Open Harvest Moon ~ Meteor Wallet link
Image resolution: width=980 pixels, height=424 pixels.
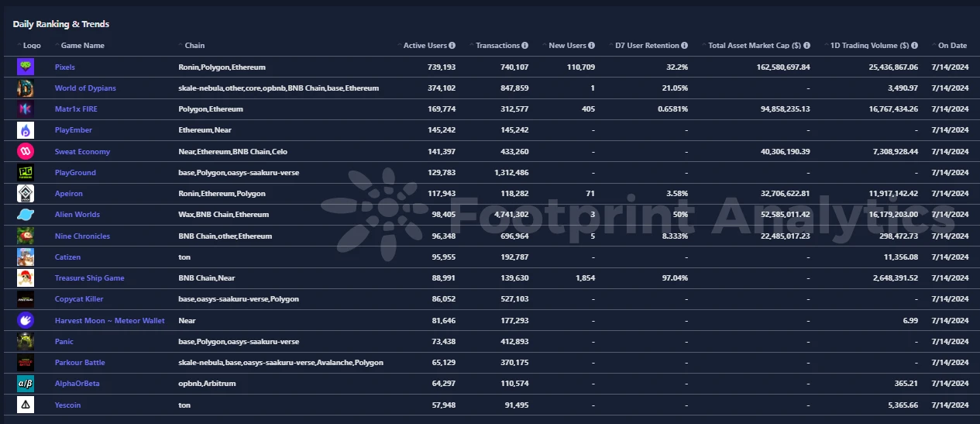[109, 320]
